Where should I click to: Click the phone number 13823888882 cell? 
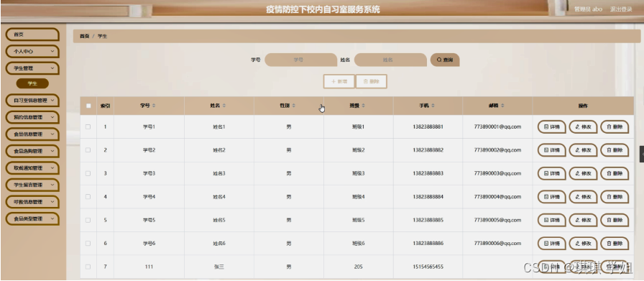pos(428,150)
